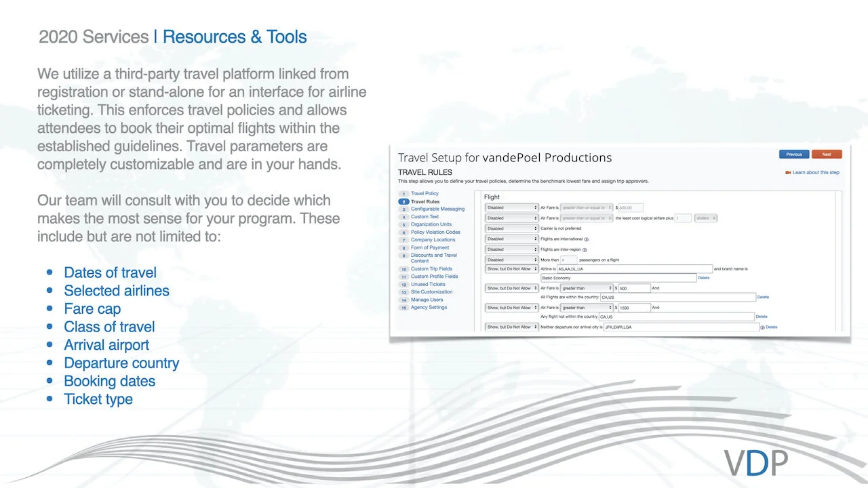Click the Fare cap bullet
This screenshot has height=488, width=868.
[x=92, y=309]
